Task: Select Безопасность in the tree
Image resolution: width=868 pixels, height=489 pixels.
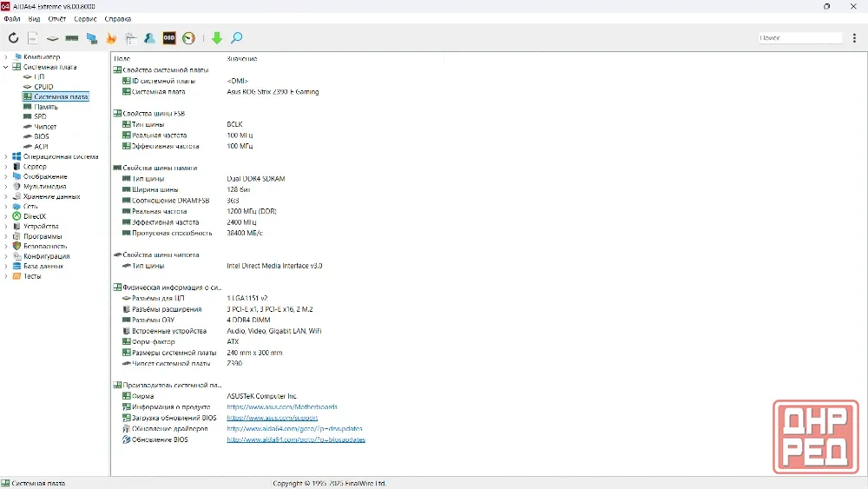Action: point(45,246)
